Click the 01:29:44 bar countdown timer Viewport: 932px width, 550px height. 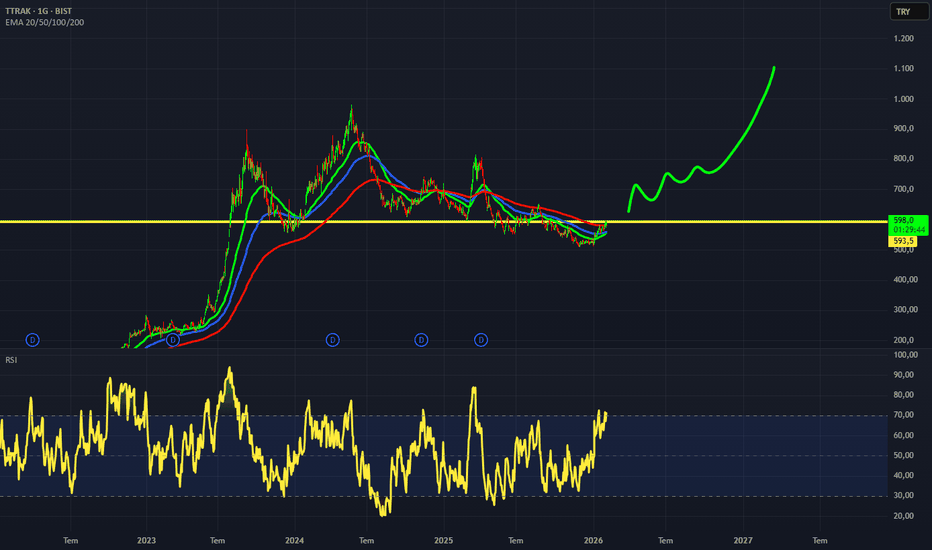coord(909,230)
